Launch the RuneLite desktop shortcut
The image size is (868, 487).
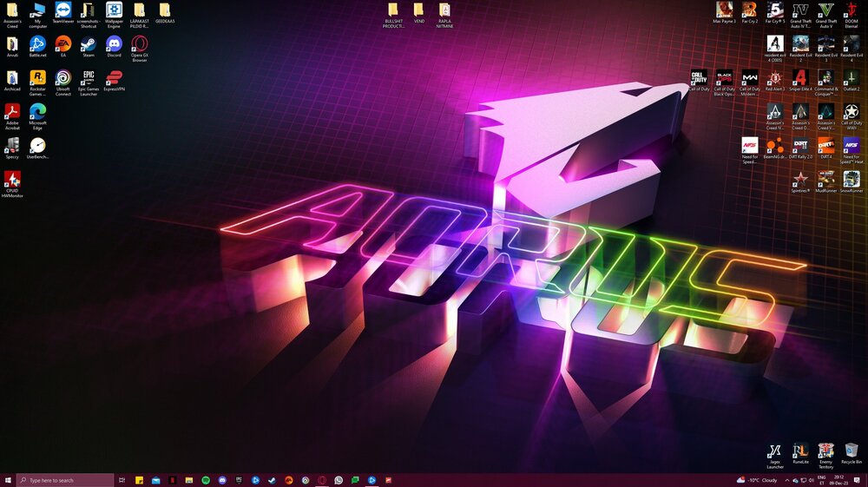pos(800,453)
